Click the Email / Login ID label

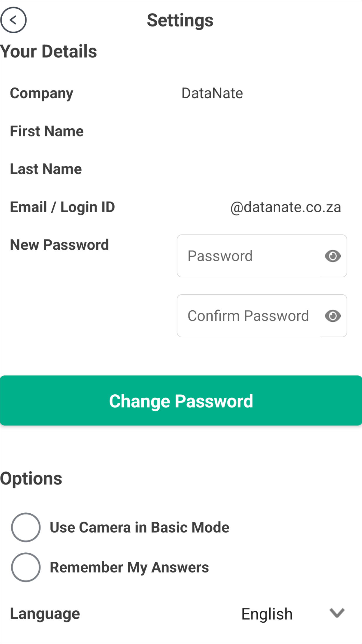(x=62, y=207)
